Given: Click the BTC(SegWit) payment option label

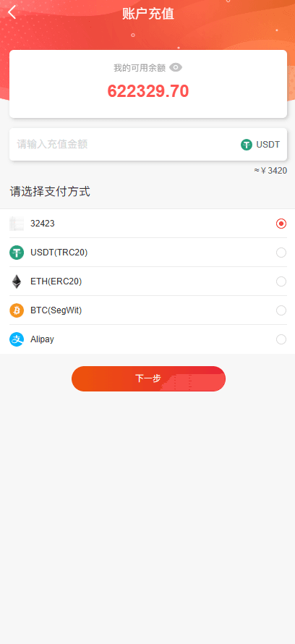Looking at the screenshot, I should (x=56, y=310).
